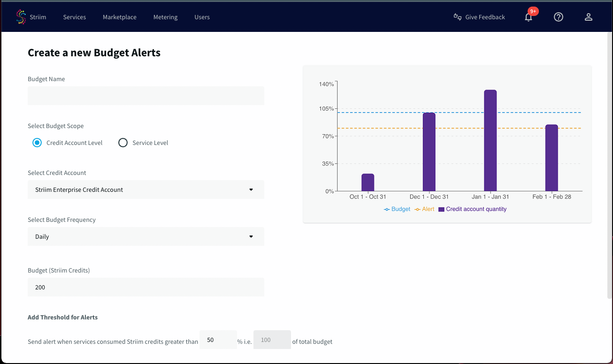Open the help question mark icon

coord(558,17)
